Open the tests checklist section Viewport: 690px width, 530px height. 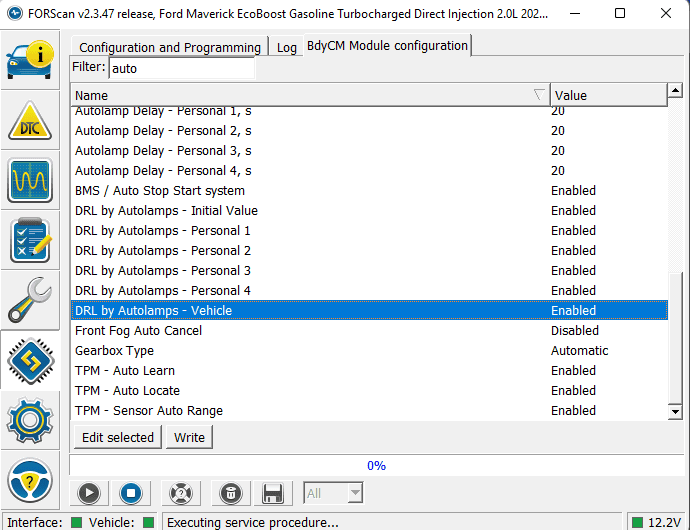pyautogui.click(x=30, y=240)
